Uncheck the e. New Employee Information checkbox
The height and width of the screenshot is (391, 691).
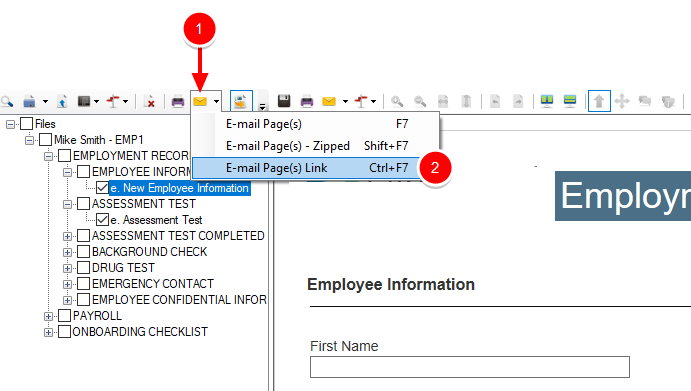[x=102, y=188]
